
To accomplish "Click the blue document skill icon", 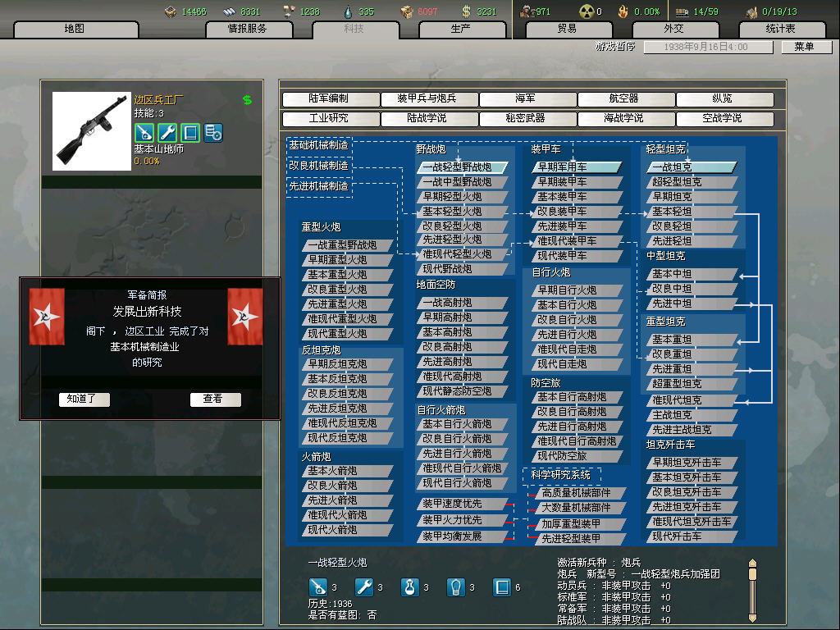I will pyautogui.click(x=213, y=133).
